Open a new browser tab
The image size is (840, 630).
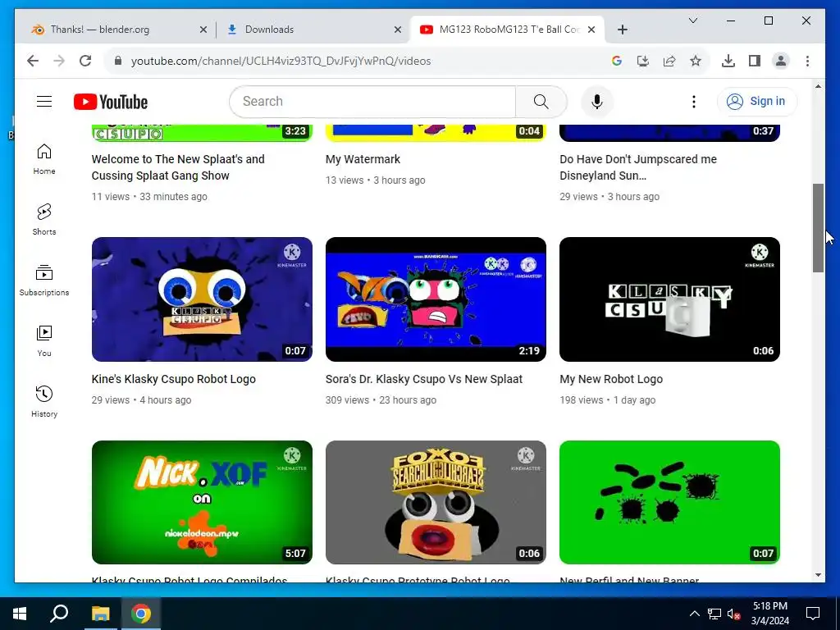click(622, 30)
